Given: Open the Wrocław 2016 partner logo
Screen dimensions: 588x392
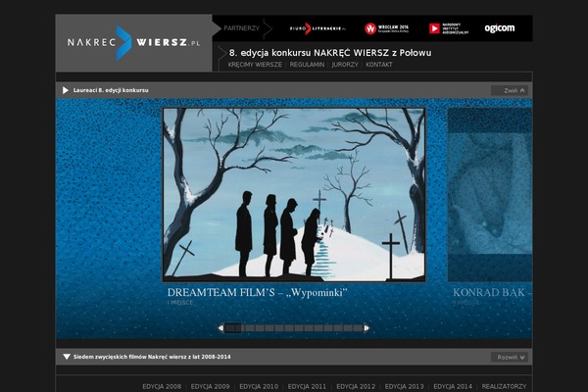Looking at the screenshot, I should pos(386,28).
